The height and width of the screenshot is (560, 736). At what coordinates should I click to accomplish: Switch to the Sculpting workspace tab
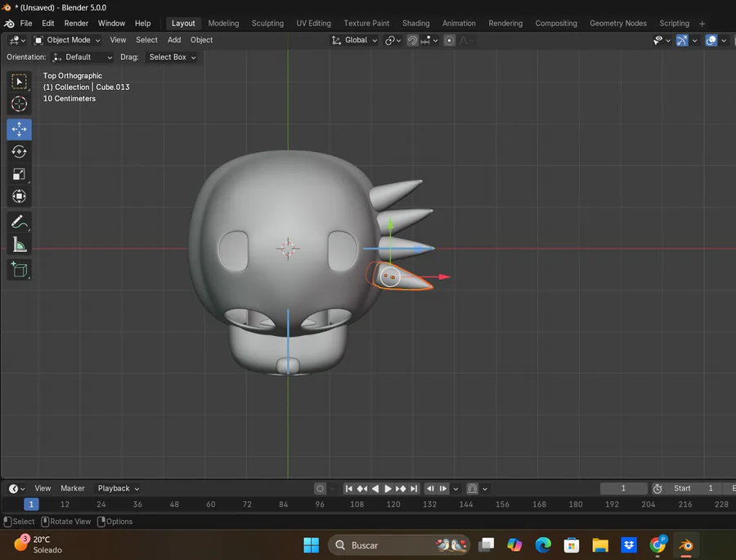(x=267, y=24)
